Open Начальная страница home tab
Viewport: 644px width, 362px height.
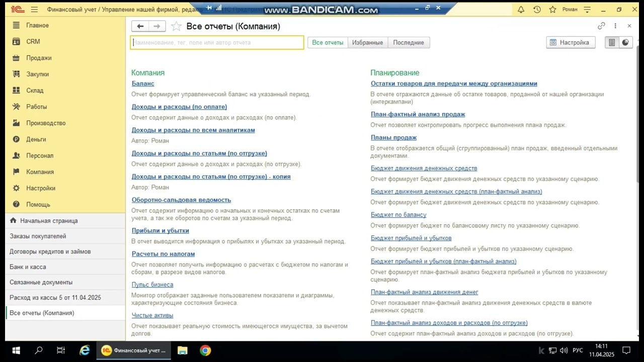tap(65, 221)
